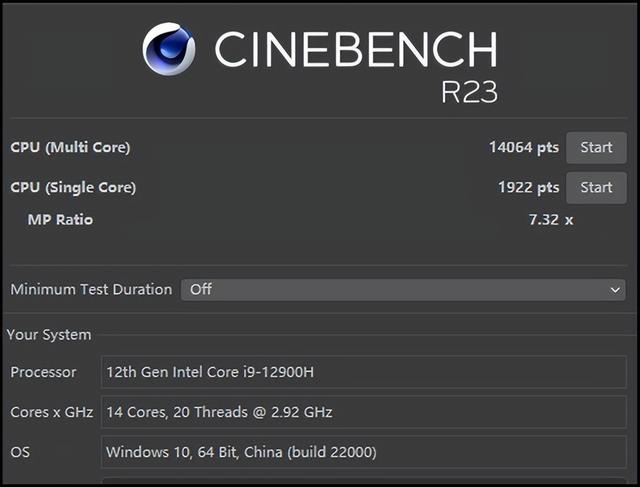640x487 pixels.
Task: Start the CPU Single Core test
Action: coord(596,187)
